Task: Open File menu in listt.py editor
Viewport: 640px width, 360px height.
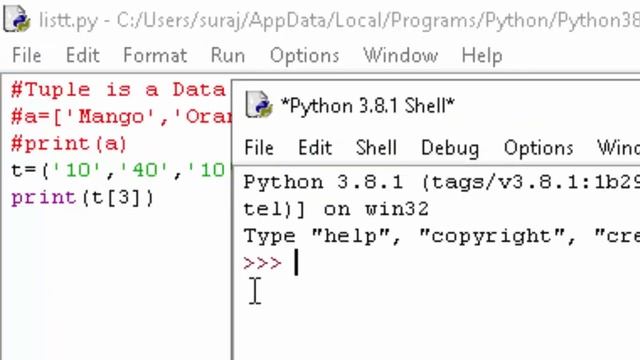Action: (x=27, y=55)
